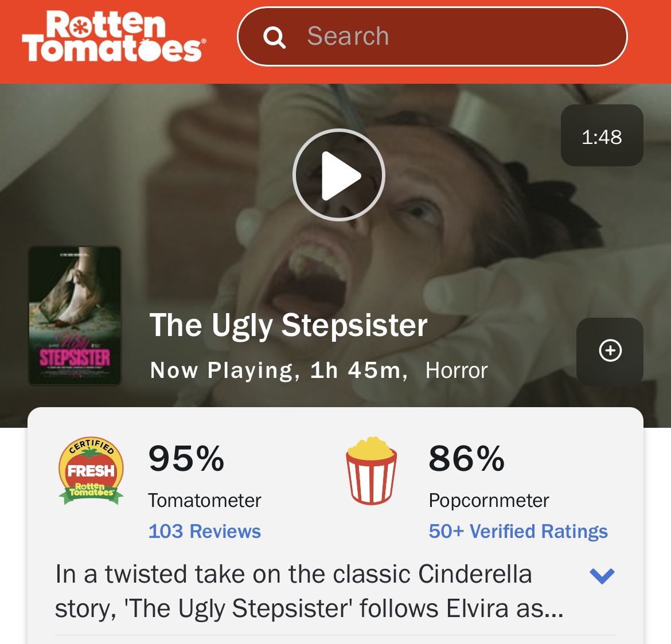Add movie to watchlist with plus icon
Viewport: 671px width, 644px height.
click(610, 351)
